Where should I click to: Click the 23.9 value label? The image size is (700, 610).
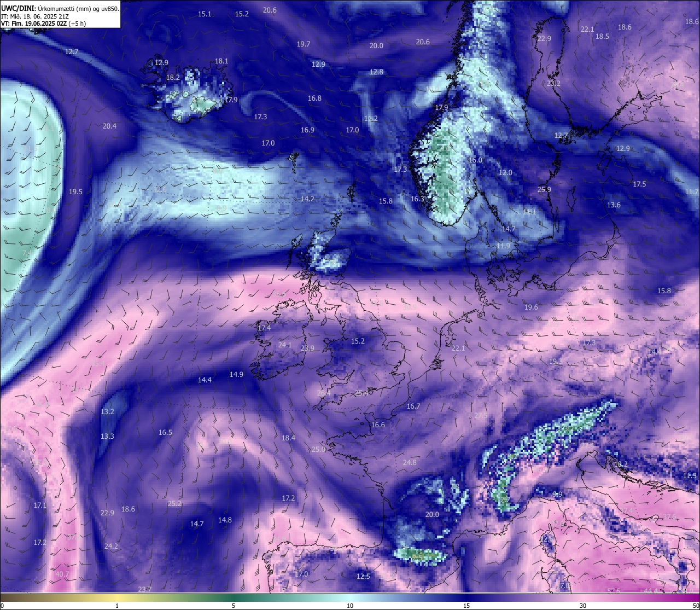[307, 348]
